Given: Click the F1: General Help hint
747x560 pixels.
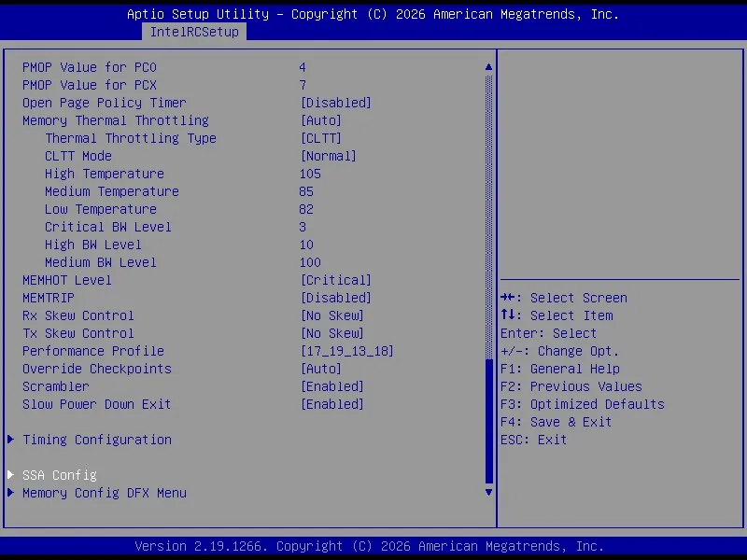Looking at the screenshot, I should click(559, 369).
